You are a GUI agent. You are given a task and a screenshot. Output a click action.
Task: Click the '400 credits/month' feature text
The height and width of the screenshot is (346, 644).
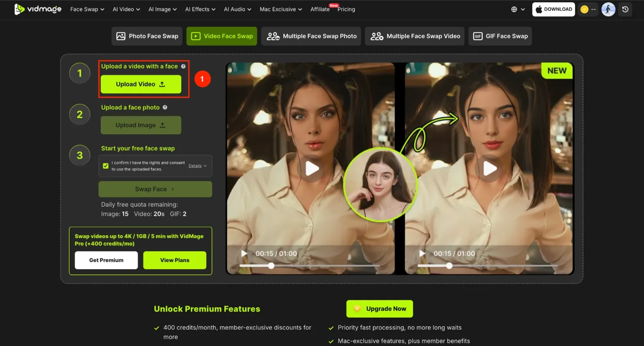coord(237,332)
